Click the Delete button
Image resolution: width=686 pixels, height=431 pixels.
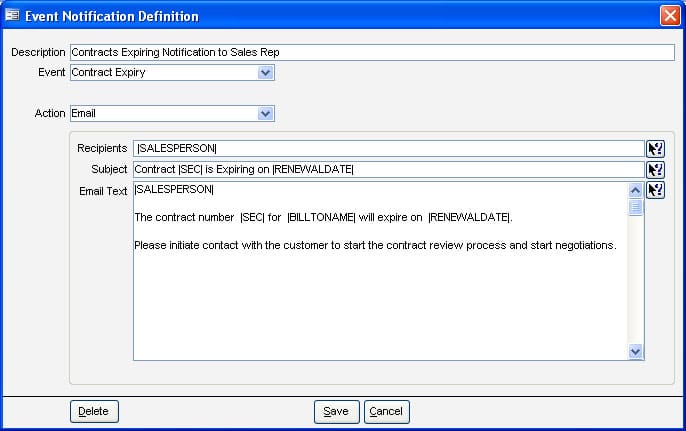[x=94, y=411]
